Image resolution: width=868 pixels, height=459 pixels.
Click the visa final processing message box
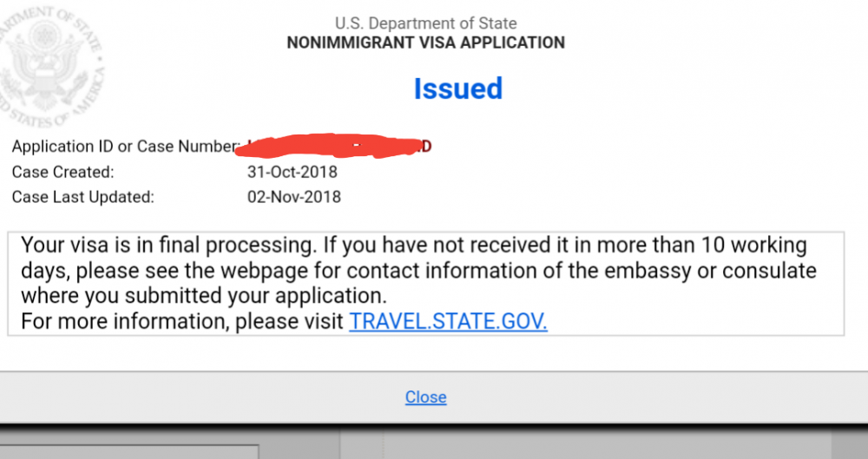pos(425,284)
